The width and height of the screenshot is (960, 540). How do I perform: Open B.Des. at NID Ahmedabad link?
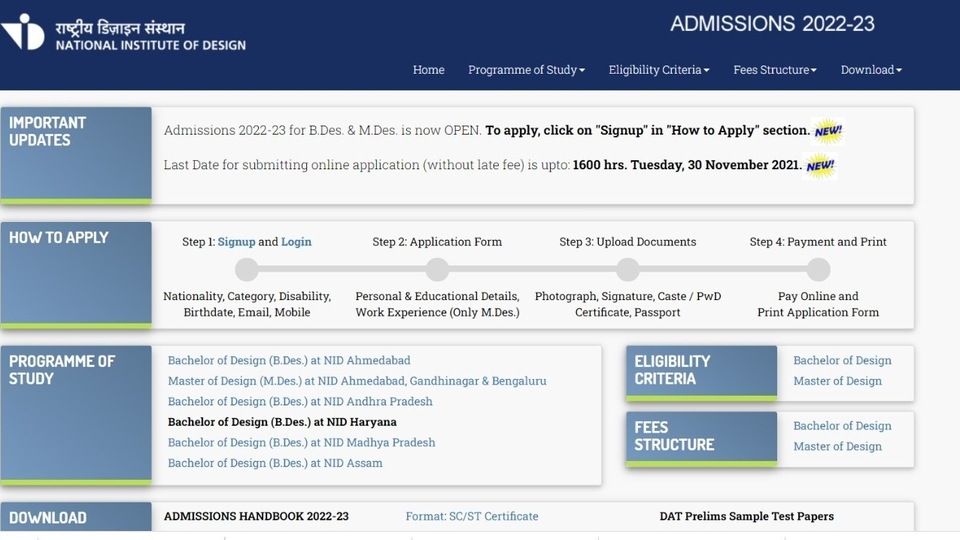click(289, 361)
